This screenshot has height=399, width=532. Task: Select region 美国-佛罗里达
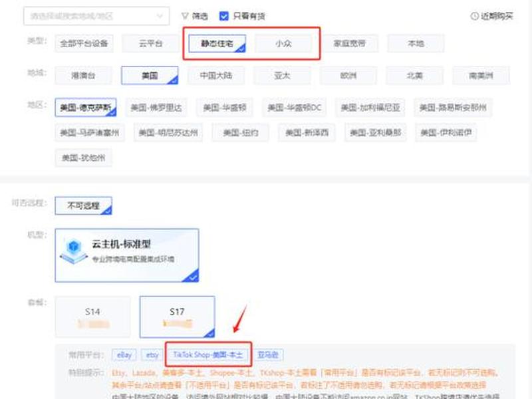click(x=156, y=108)
